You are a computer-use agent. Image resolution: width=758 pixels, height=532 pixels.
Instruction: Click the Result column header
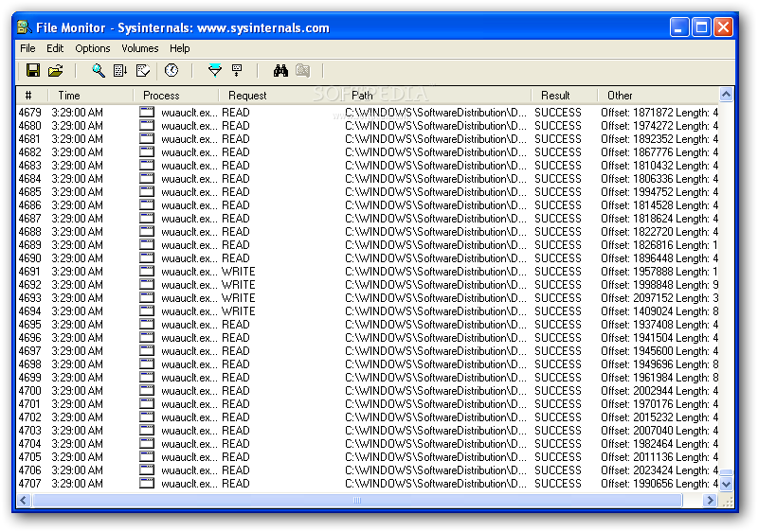coord(564,95)
